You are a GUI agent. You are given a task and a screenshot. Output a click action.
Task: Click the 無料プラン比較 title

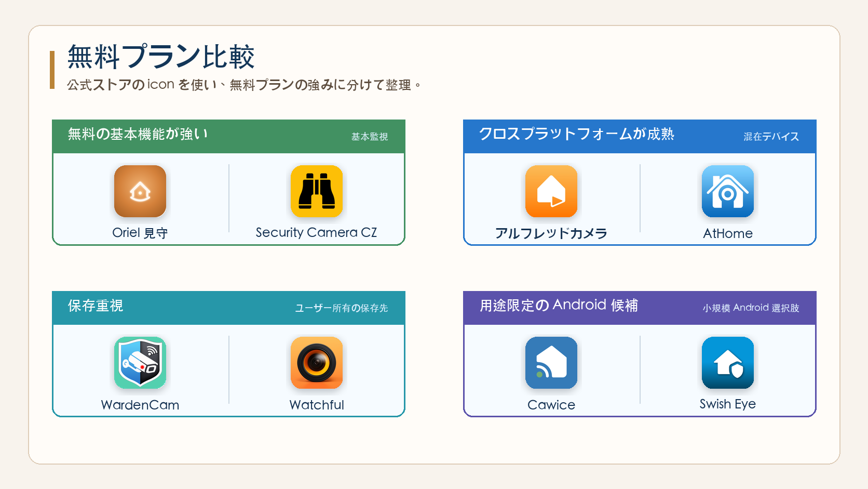point(161,57)
